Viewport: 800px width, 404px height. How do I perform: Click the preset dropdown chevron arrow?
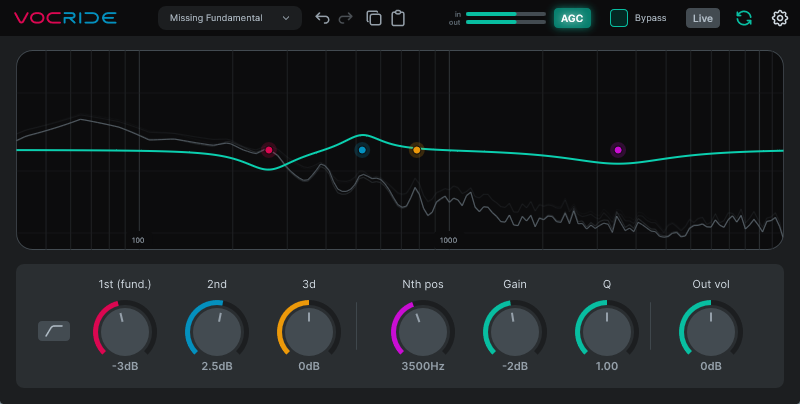[x=286, y=18]
